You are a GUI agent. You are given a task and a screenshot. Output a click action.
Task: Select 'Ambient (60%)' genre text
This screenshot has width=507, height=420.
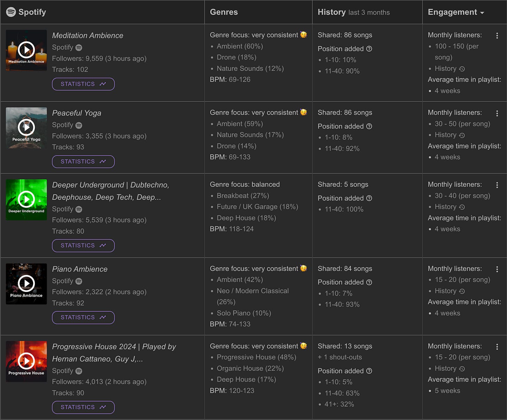tap(240, 46)
